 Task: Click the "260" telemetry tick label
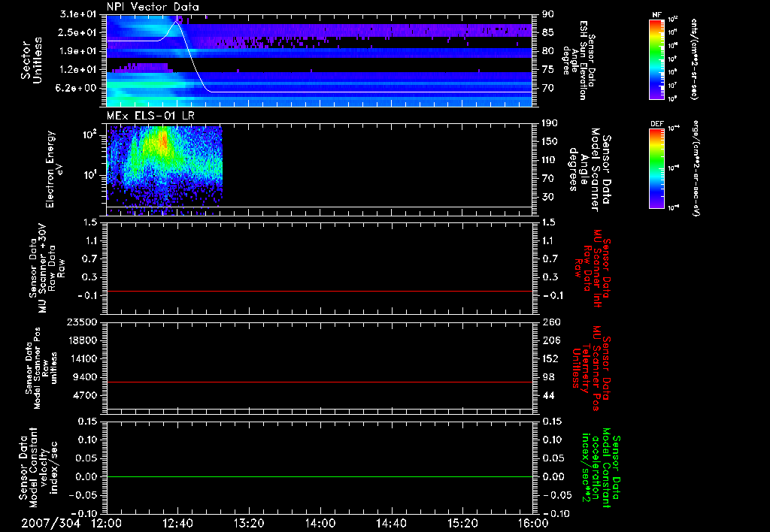point(550,322)
